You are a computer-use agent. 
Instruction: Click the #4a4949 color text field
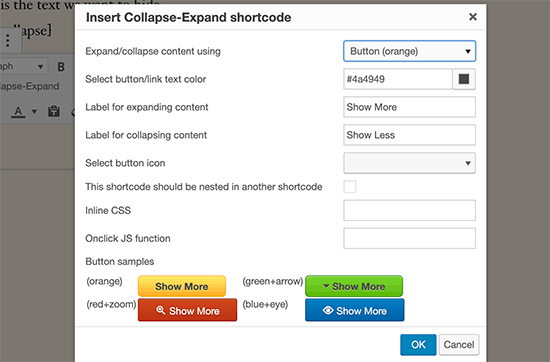(x=397, y=79)
